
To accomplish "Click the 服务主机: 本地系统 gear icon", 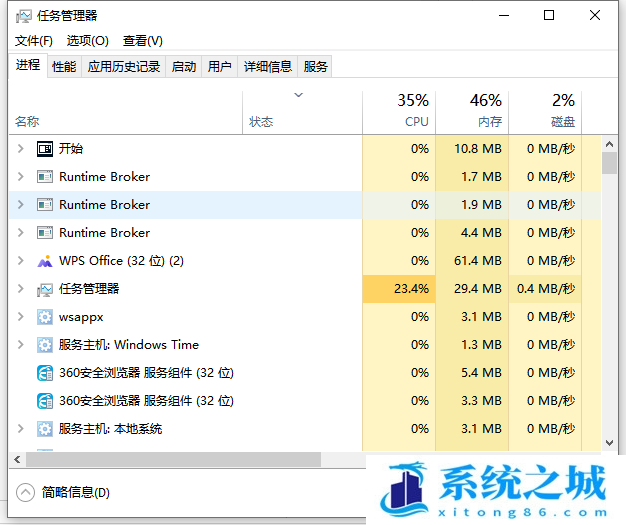I will click(45, 429).
